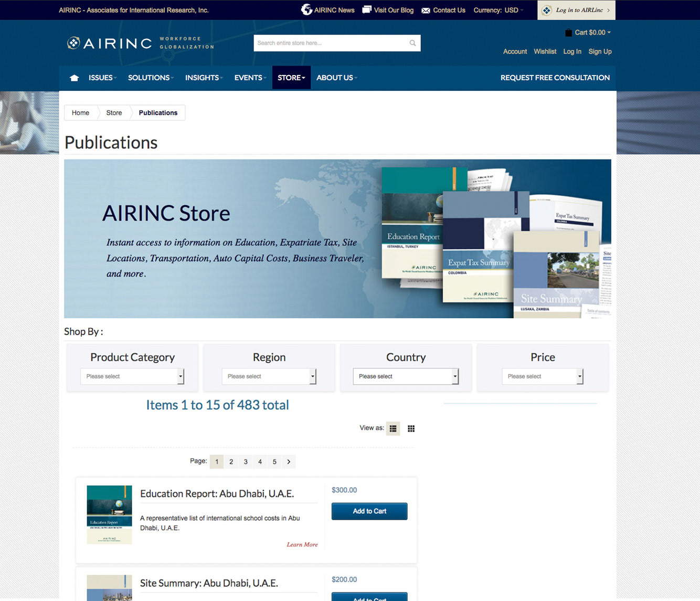Click Log in to AIRLinc button
Image resolution: width=700 pixels, height=601 pixels.
coord(576,10)
